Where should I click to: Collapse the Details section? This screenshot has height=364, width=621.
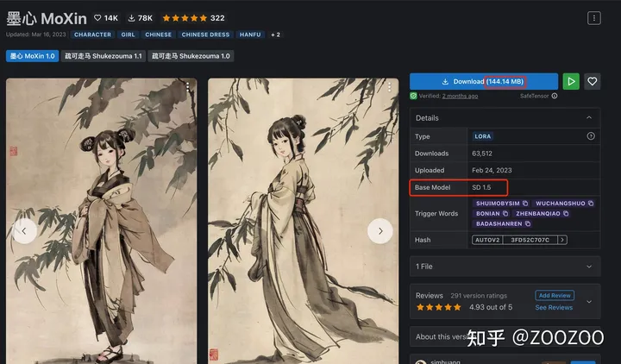pyautogui.click(x=589, y=117)
